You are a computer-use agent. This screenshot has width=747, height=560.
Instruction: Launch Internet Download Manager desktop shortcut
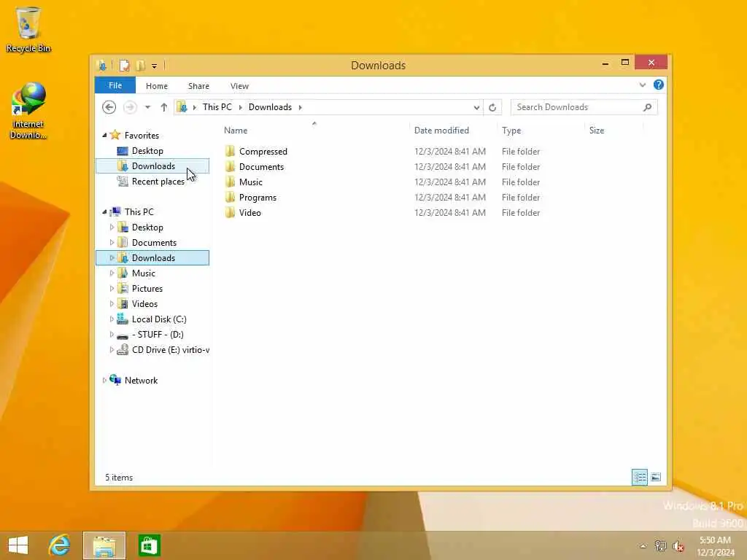pos(28,111)
